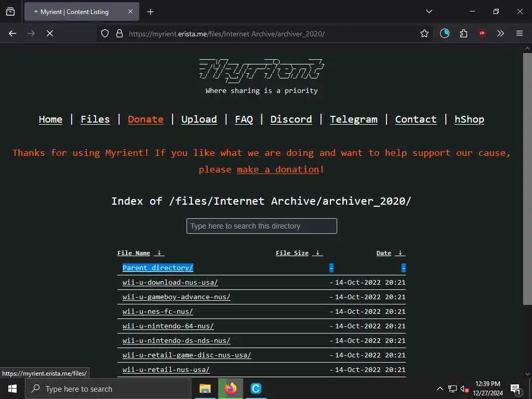Show more tools overflow chevron
Screen dimensions: 532x399
pyautogui.click(x=500, y=33)
